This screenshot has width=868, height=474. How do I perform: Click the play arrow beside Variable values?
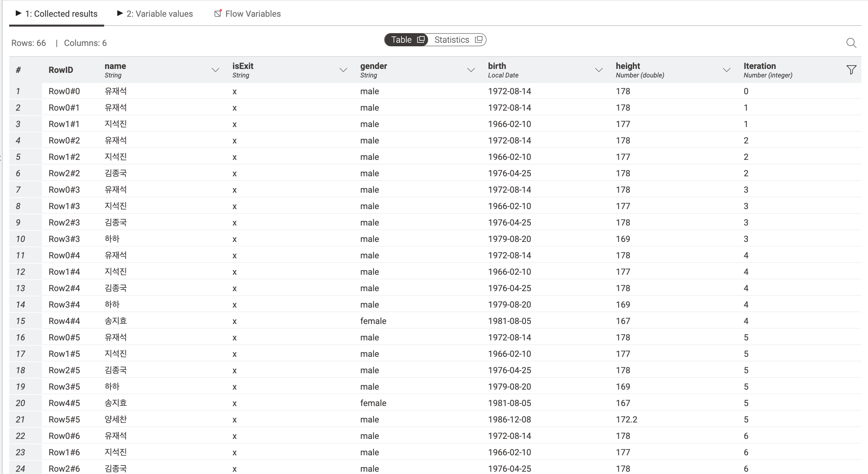click(120, 13)
